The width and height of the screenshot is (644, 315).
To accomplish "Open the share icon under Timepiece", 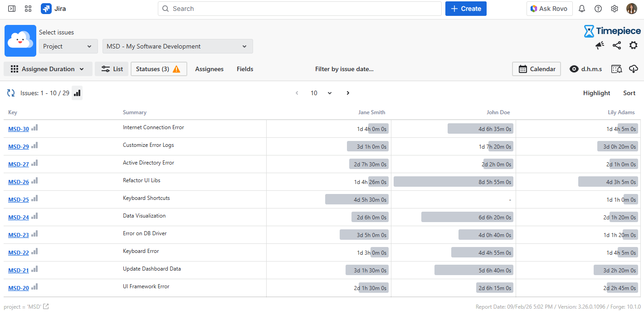I will click(x=617, y=45).
